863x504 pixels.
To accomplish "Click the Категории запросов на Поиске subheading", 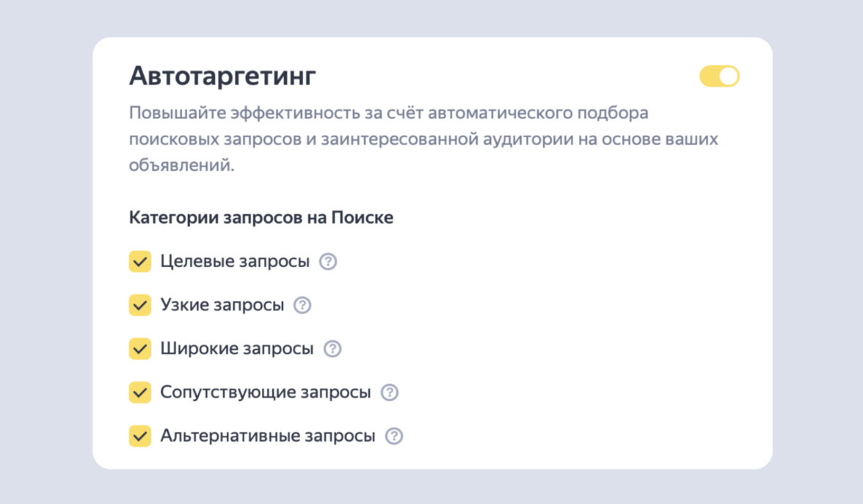I will 261,218.
